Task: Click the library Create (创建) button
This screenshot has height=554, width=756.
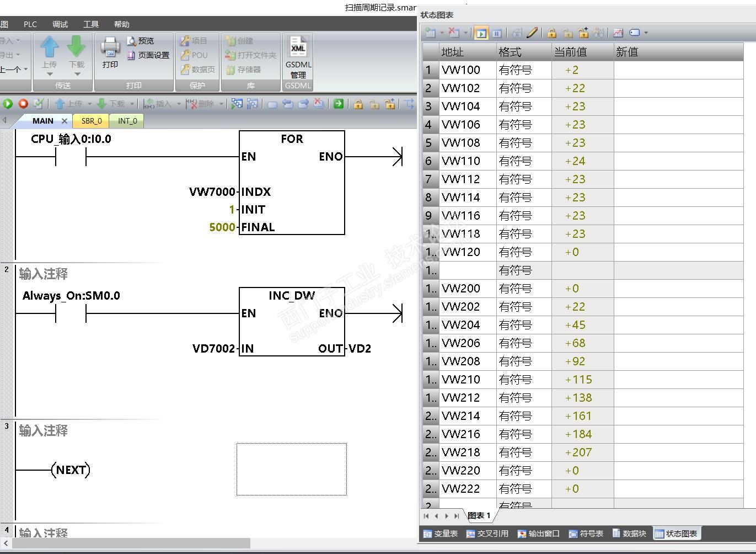Action: click(239, 41)
